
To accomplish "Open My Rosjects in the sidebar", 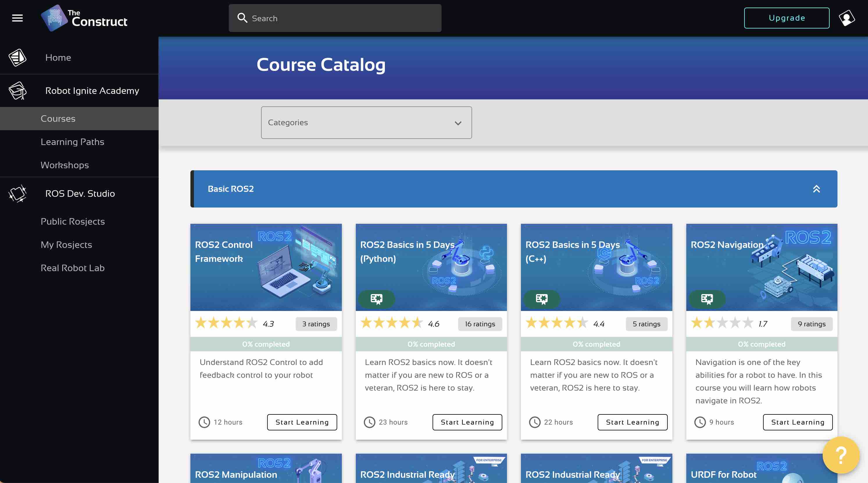I will (x=79, y=244).
